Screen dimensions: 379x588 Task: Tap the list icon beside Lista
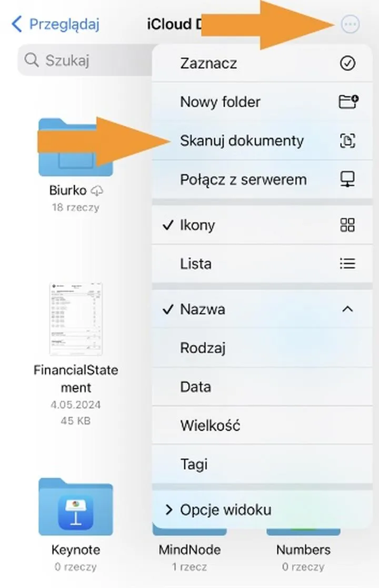[x=347, y=263]
